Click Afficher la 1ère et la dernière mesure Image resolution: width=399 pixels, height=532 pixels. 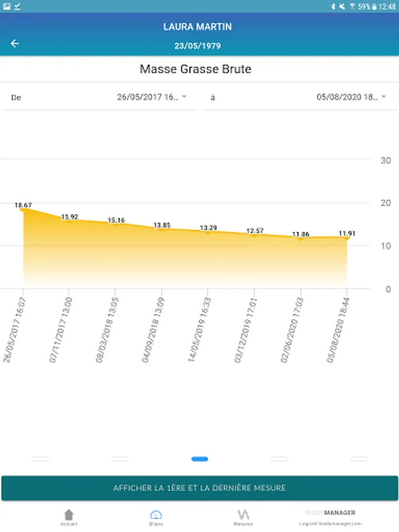point(200,488)
